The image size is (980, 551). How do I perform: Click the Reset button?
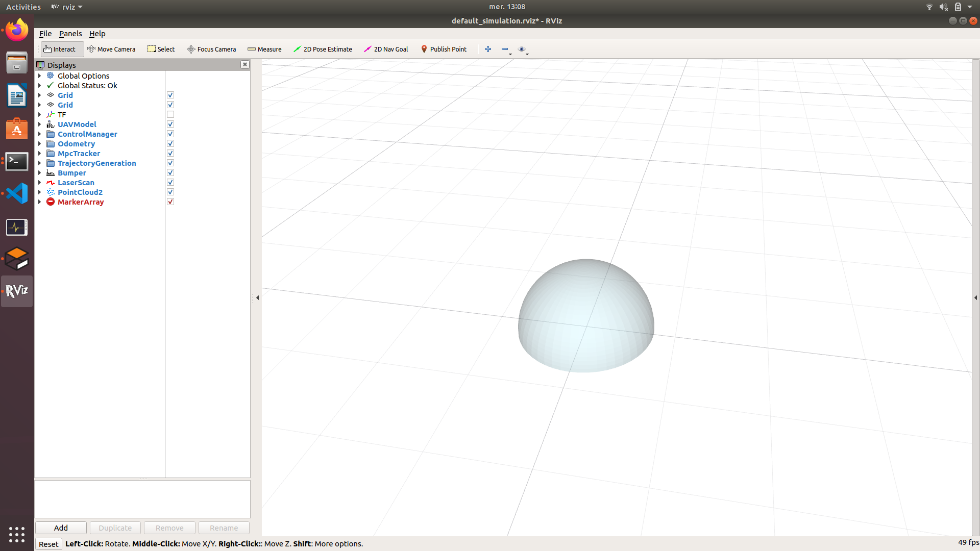[48, 544]
